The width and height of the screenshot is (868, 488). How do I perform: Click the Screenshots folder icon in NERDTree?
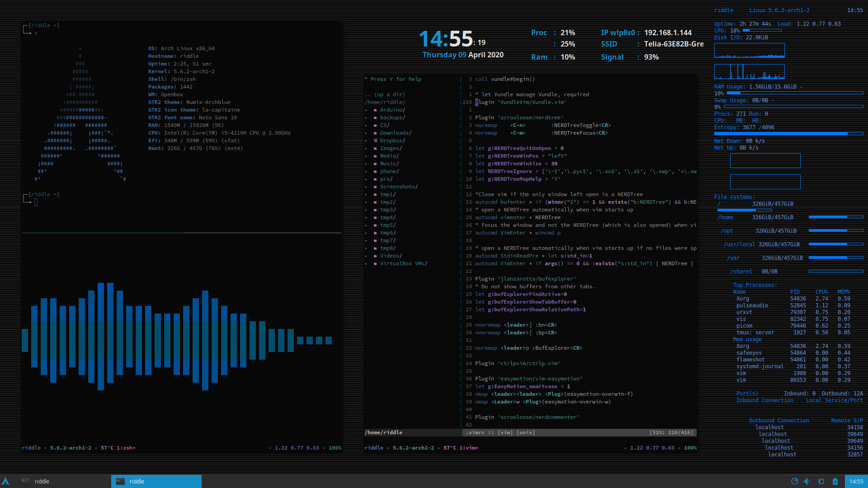[375, 187]
